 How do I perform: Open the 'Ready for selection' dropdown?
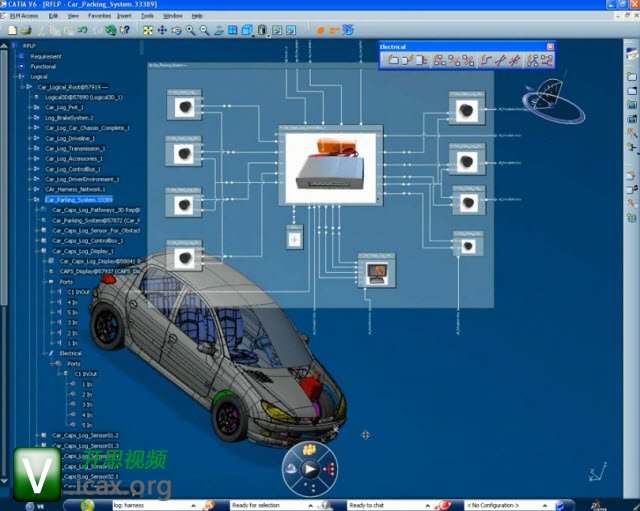point(310,505)
